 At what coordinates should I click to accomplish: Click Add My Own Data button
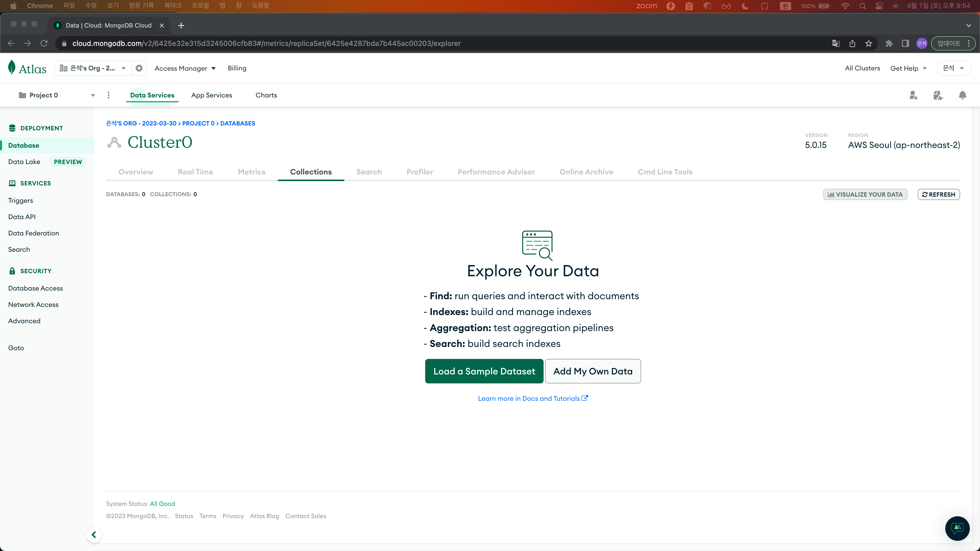[593, 371]
